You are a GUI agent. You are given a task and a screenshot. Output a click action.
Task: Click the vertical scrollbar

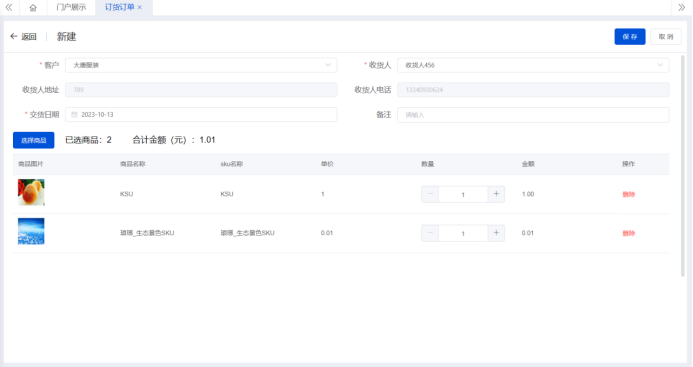pyautogui.click(x=682, y=166)
